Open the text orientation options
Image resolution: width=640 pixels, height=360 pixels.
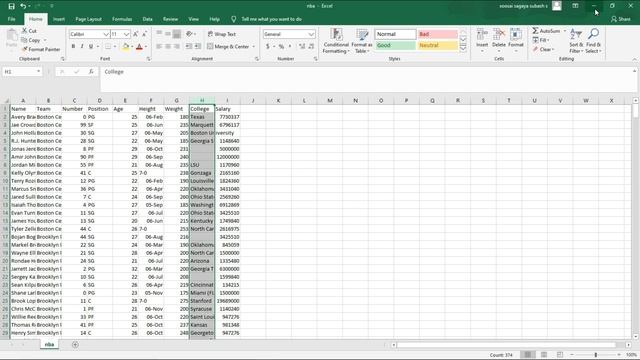click(190, 34)
